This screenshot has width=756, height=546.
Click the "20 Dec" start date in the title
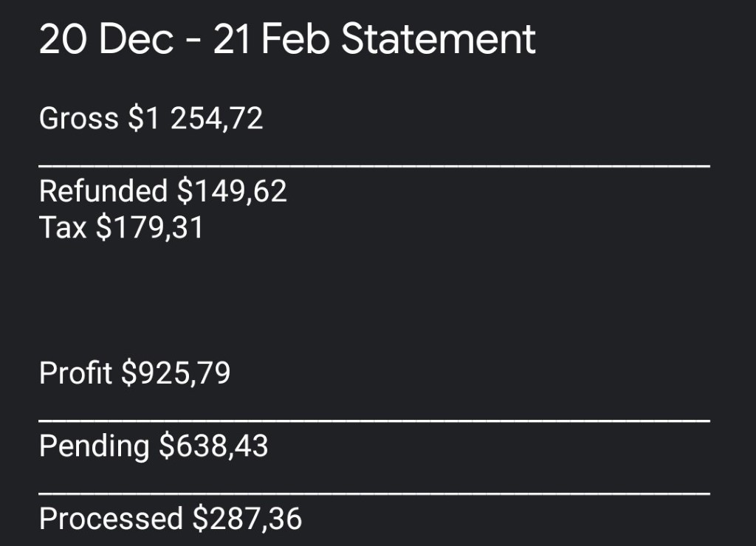tap(106, 39)
